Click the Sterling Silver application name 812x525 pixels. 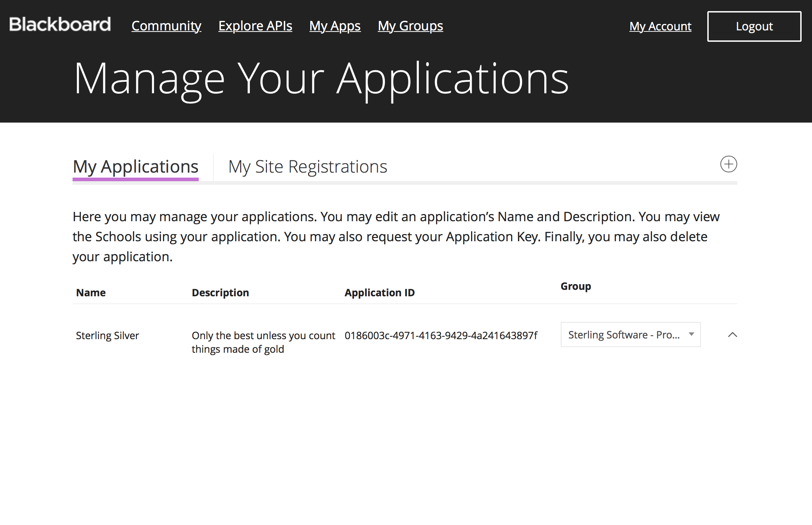click(107, 336)
